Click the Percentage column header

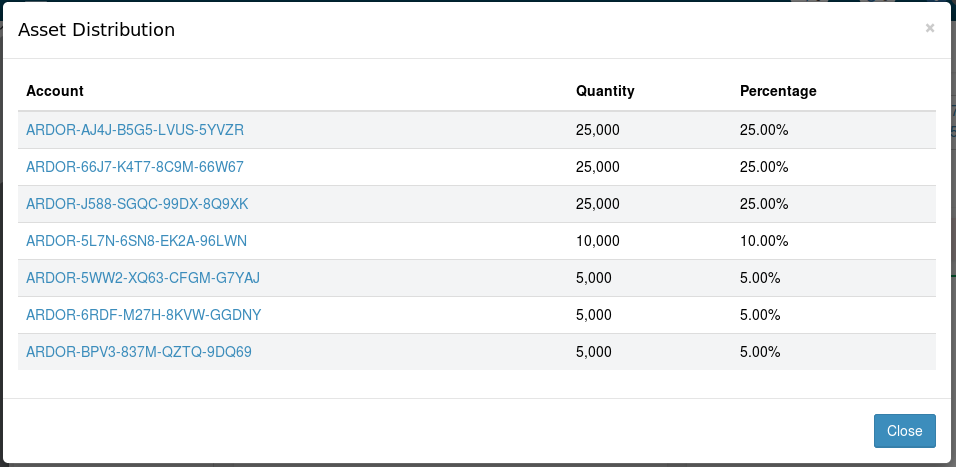pos(778,91)
